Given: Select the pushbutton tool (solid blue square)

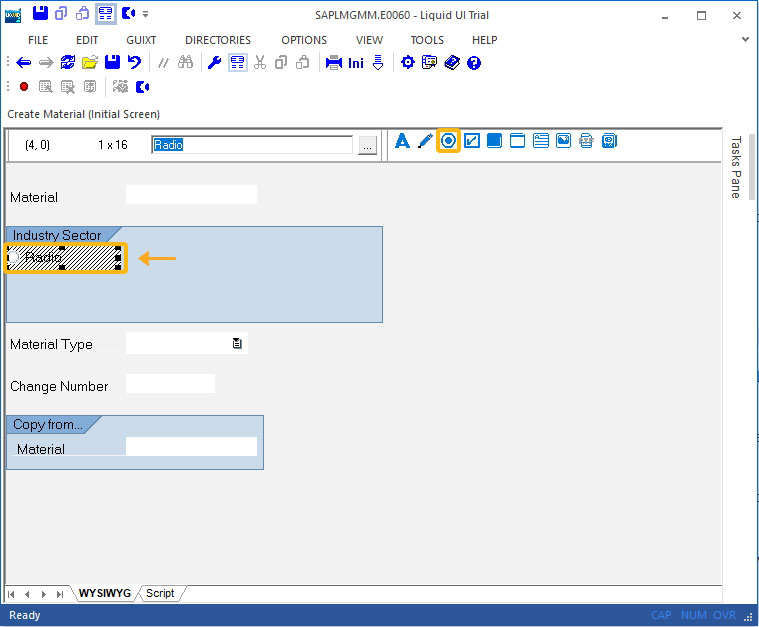Looking at the screenshot, I should 494,140.
